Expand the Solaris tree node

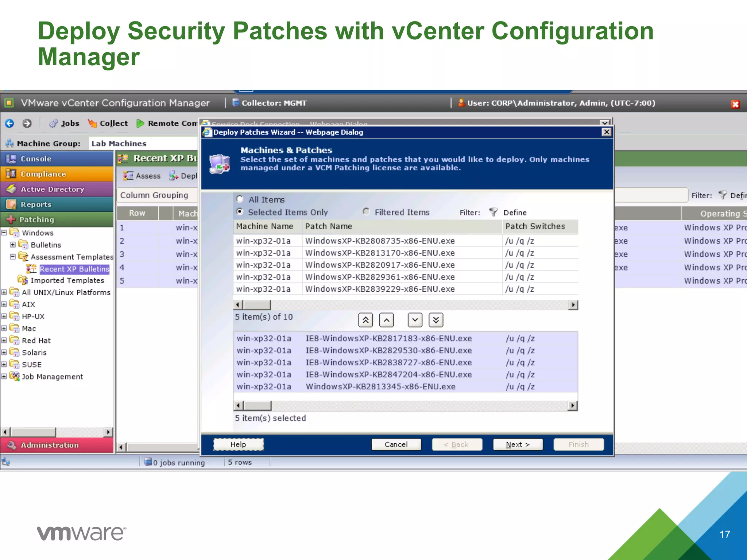pyautogui.click(x=4, y=352)
